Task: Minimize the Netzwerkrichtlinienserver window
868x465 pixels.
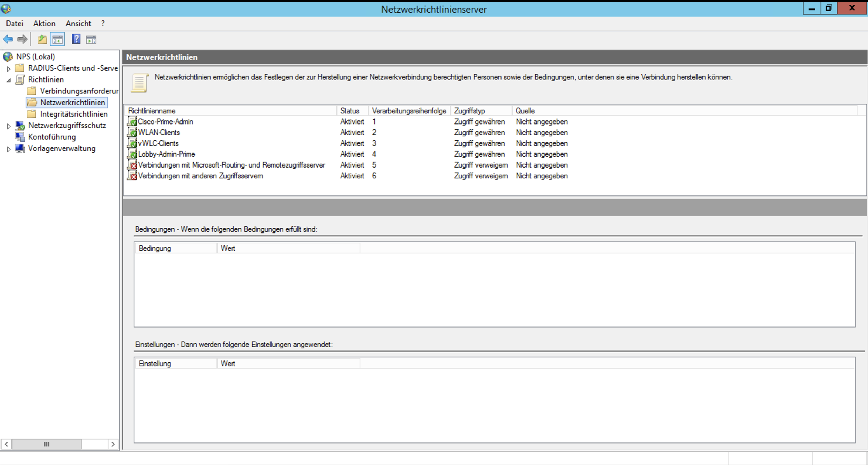Action: (x=812, y=9)
